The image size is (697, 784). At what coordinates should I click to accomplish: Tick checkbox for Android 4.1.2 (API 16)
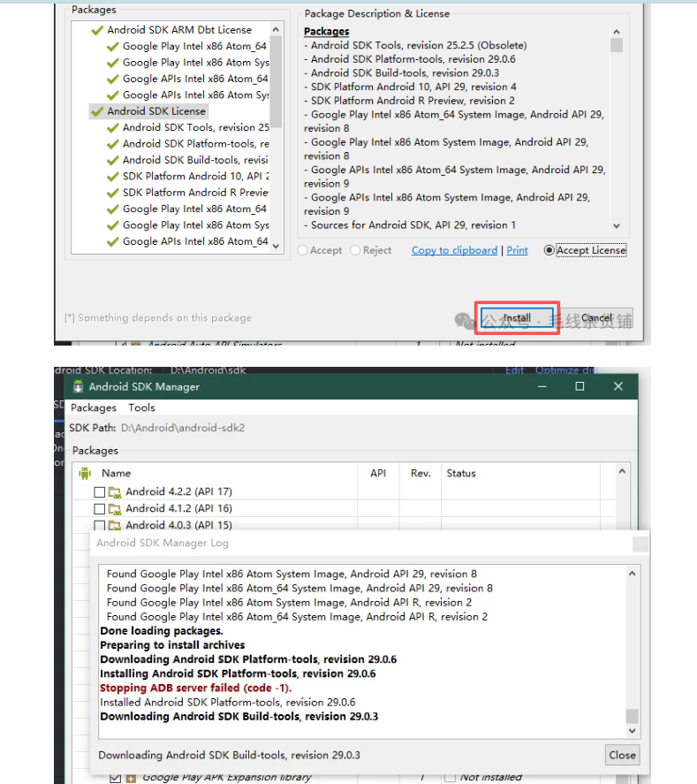tap(100, 508)
